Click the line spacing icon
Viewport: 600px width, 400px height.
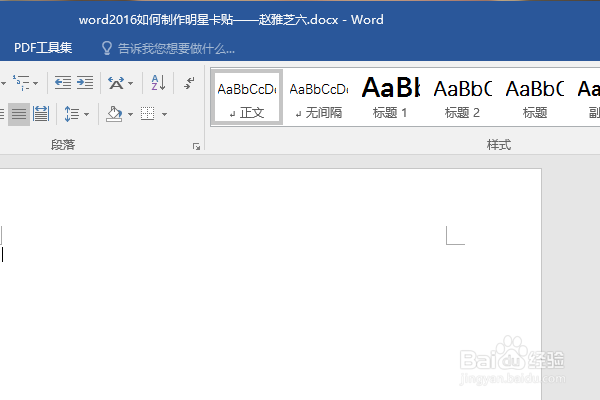(x=72, y=114)
